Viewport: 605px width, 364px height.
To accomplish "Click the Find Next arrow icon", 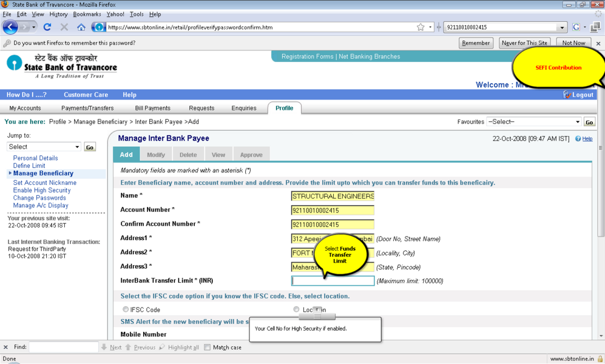I will pos(104,348).
